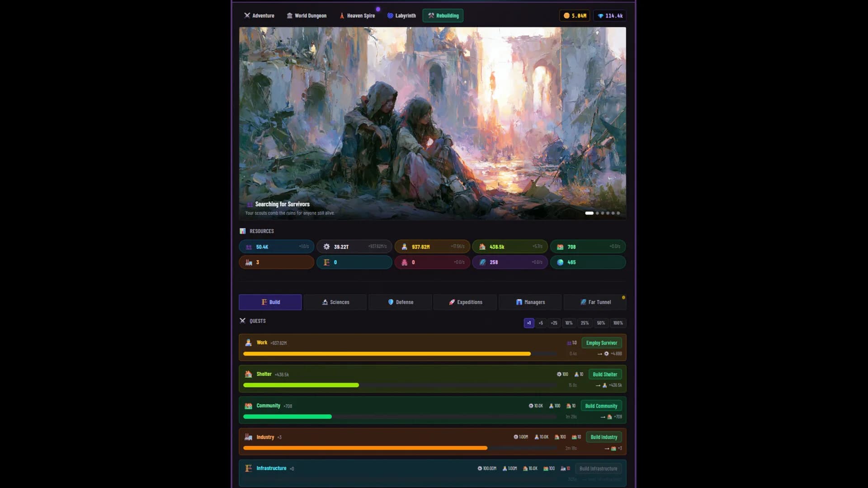Click the yellow notification dot on Far Tunnel
Image resolution: width=868 pixels, height=488 pixels.
point(623,297)
